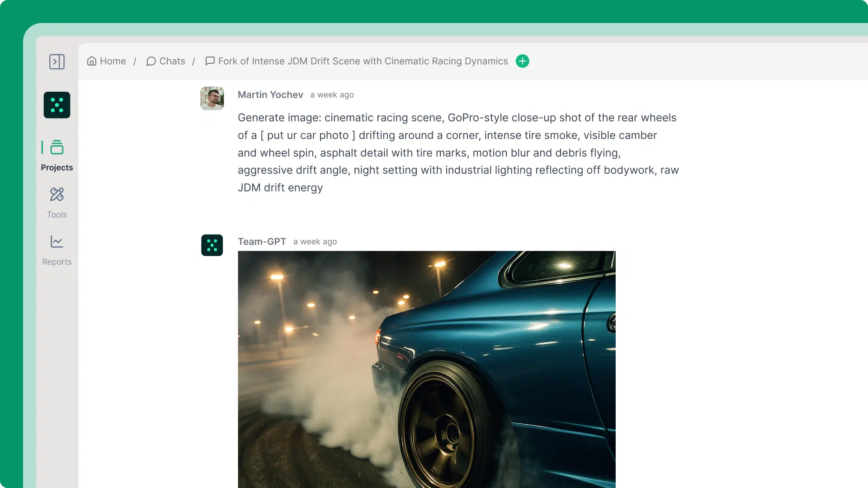Click the Tools label in sidebar
The width and height of the screenshot is (868, 488).
pyautogui.click(x=57, y=215)
